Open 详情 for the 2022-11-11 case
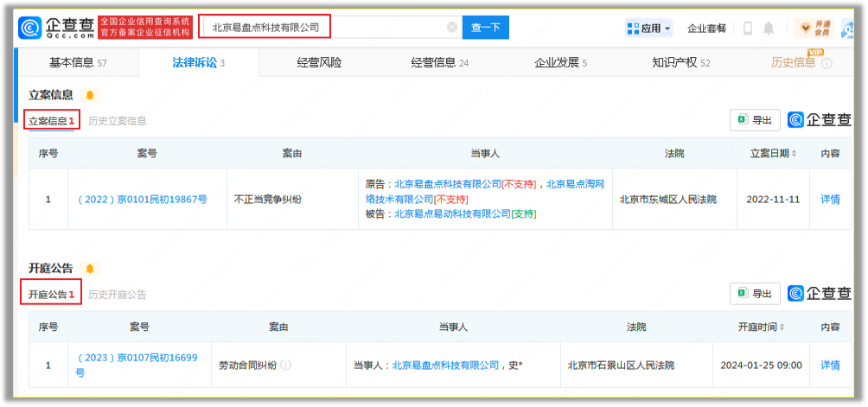868x407 pixels. pyautogui.click(x=830, y=199)
